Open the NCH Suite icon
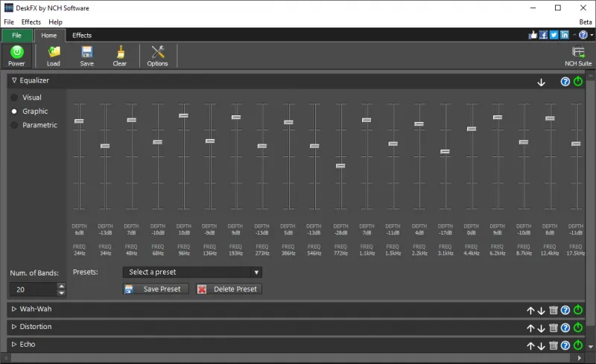Image resolution: width=596 pixels, height=364 pixels. coord(578,52)
